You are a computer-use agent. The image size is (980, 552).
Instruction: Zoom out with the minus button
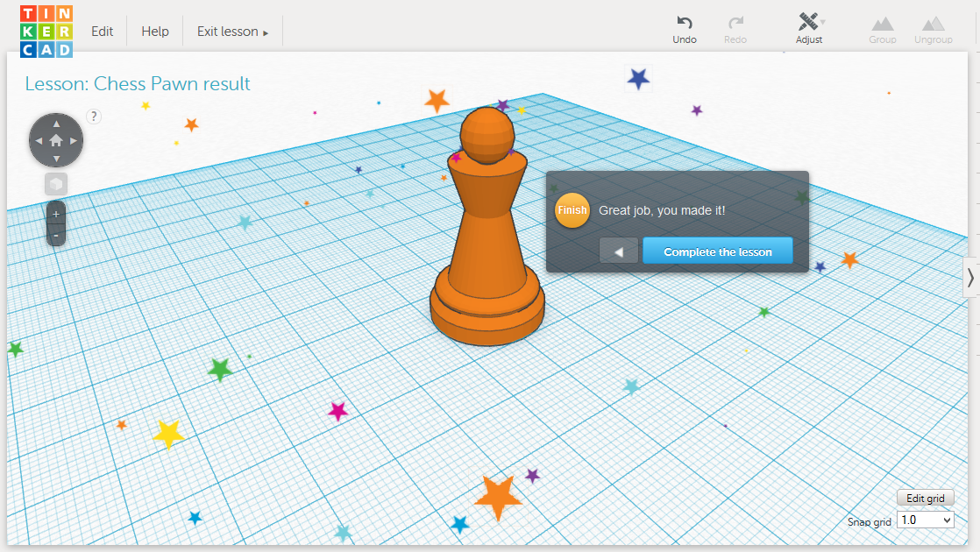click(56, 236)
